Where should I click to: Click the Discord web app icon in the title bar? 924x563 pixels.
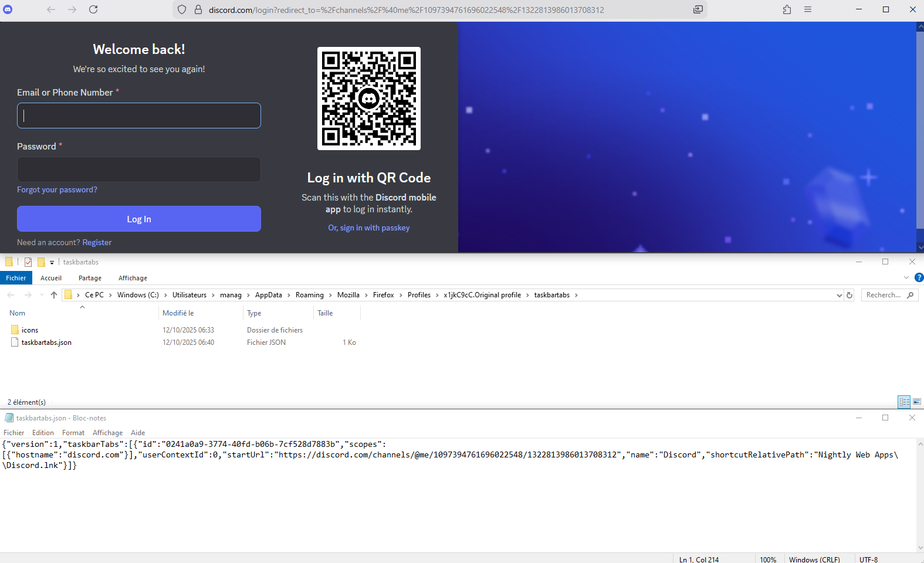click(x=8, y=9)
